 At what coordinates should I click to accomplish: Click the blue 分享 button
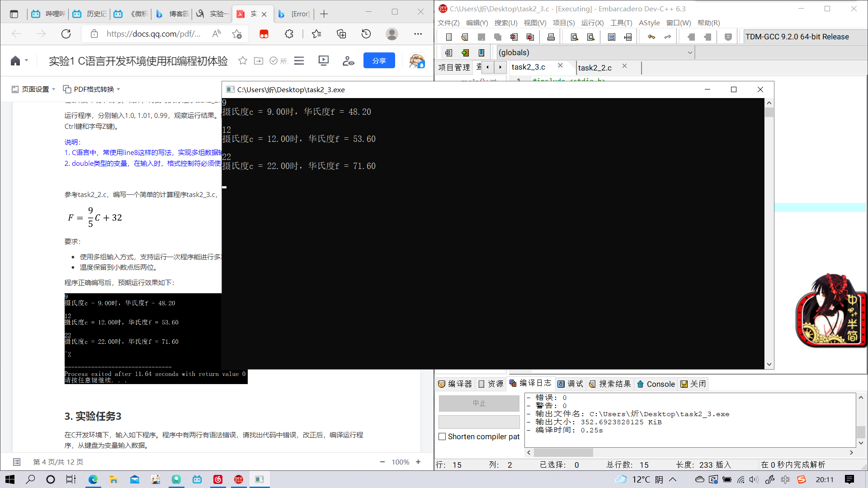[379, 61]
